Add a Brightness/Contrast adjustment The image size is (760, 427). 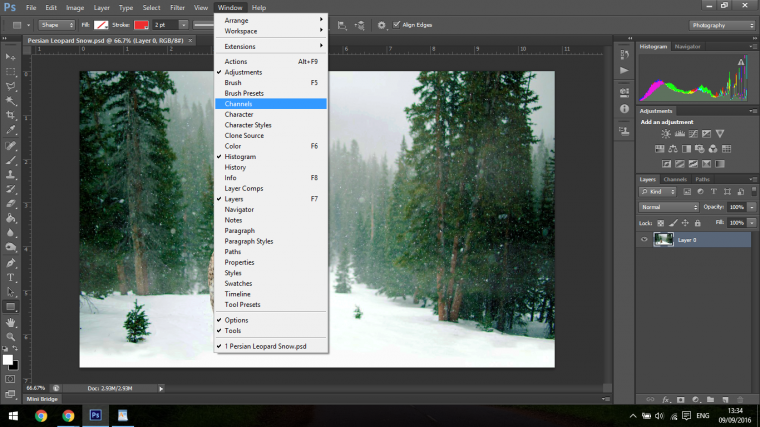click(x=666, y=134)
